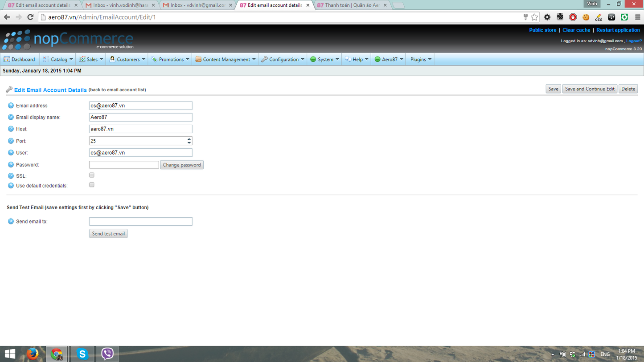This screenshot has width=644, height=362.
Task: Open Viber from taskbar
Action: point(107,354)
